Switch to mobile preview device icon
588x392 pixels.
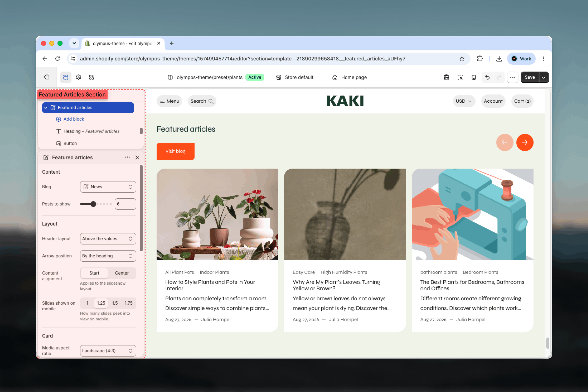pos(474,77)
